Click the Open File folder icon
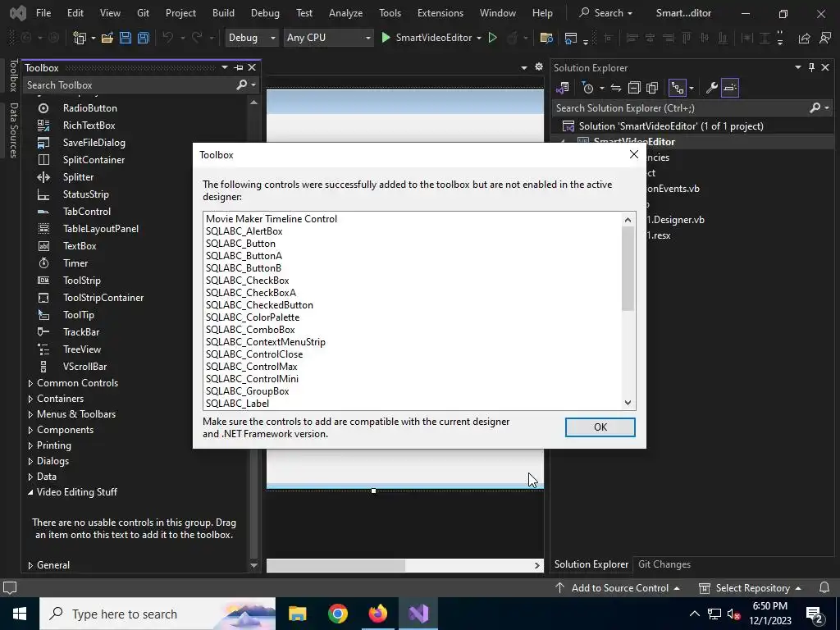Screen dimensions: 840x630 point(107,38)
